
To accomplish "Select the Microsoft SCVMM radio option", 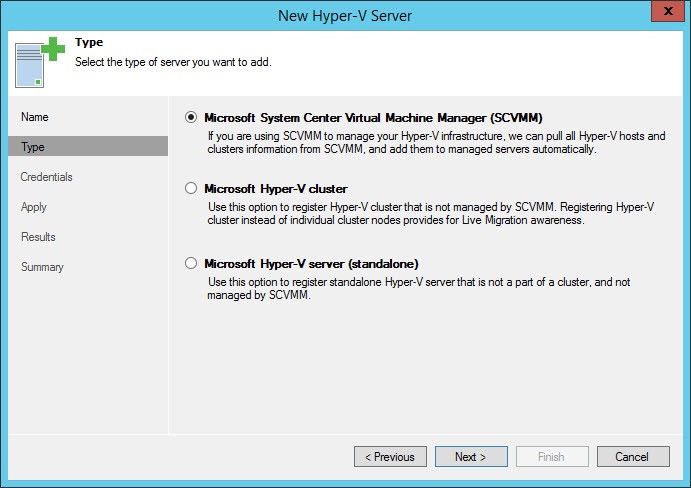I will pos(191,117).
